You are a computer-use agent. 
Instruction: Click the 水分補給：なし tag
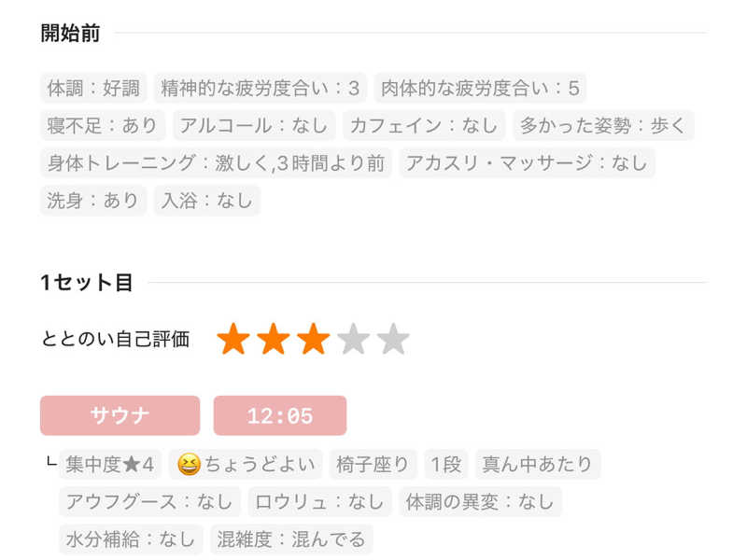click(x=131, y=539)
